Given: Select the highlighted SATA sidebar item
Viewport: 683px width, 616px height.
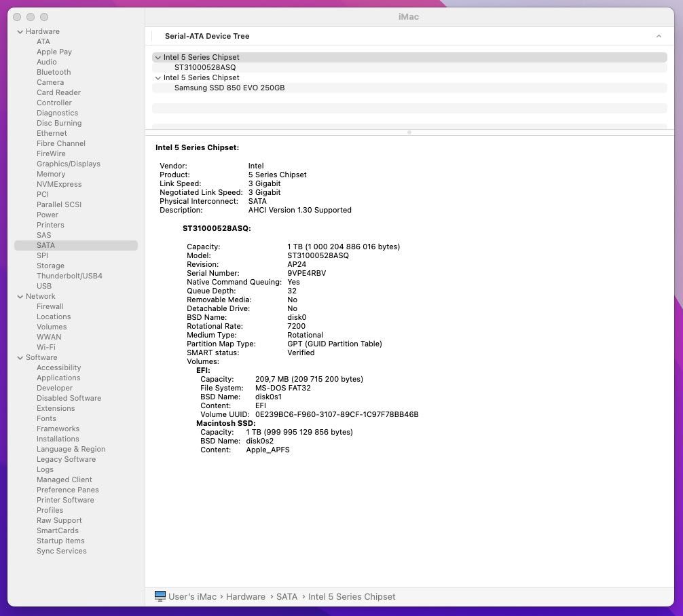Looking at the screenshot, I should click(76, 245).
